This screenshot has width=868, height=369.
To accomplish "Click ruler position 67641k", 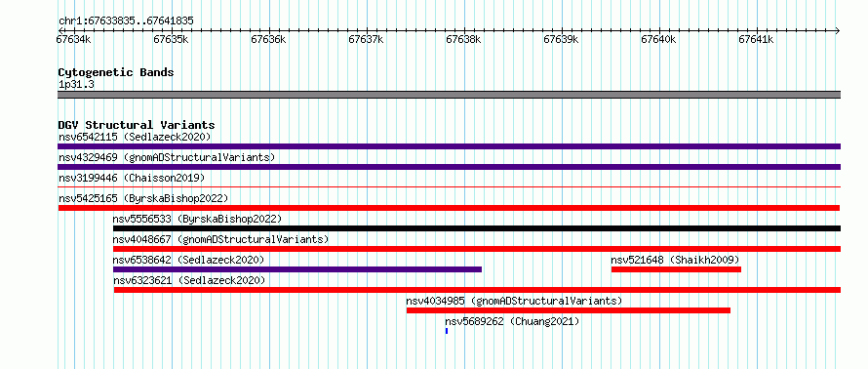I will point(756,39).
